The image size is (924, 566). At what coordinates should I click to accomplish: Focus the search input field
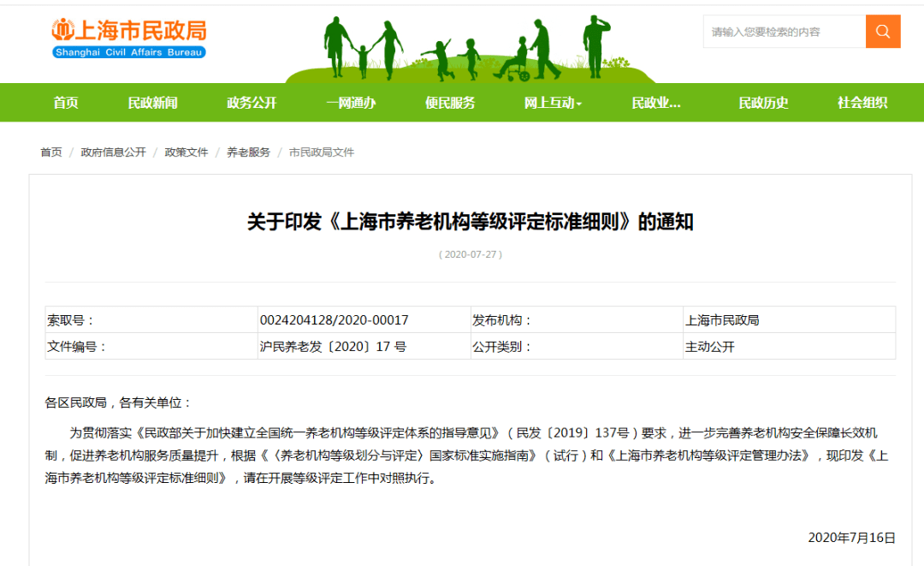point(784,31)
